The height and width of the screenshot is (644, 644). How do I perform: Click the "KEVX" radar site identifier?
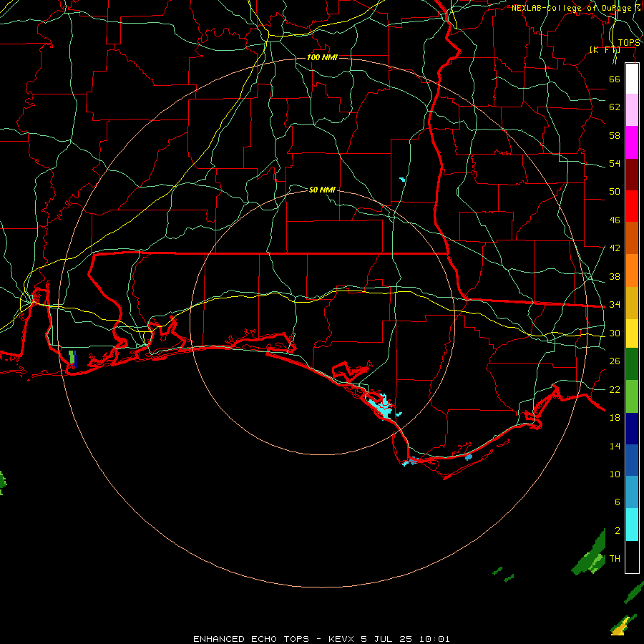pyautogui.click(x=341, y=639)
